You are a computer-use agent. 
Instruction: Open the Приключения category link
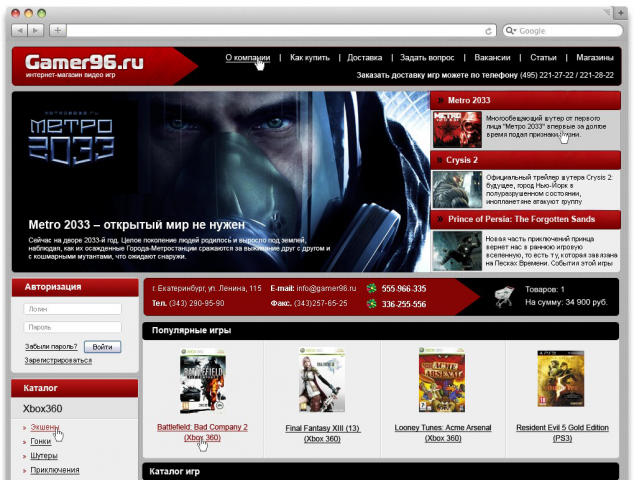(x=55, y=470)
